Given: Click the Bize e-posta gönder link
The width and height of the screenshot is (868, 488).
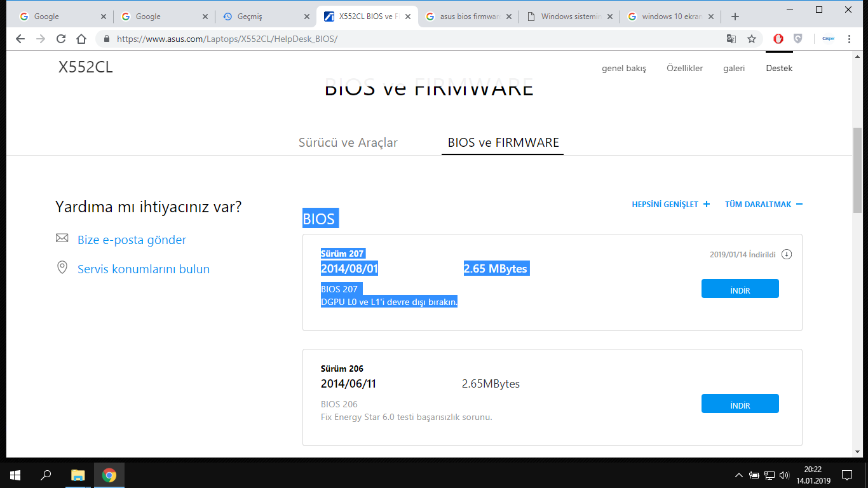Looking at the screenshot, I should pos(132,240).
